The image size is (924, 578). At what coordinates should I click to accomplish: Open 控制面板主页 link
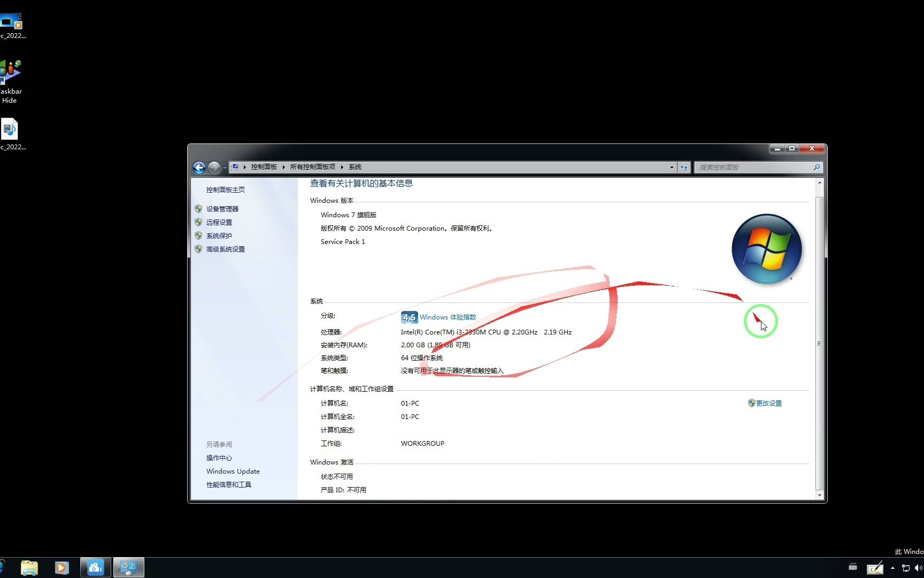coord(226,189)
